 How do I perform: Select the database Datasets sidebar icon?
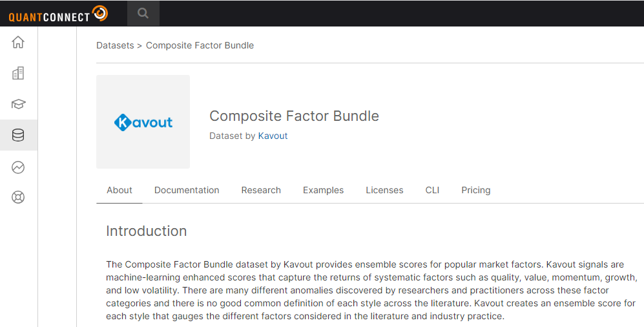point(18,135)
